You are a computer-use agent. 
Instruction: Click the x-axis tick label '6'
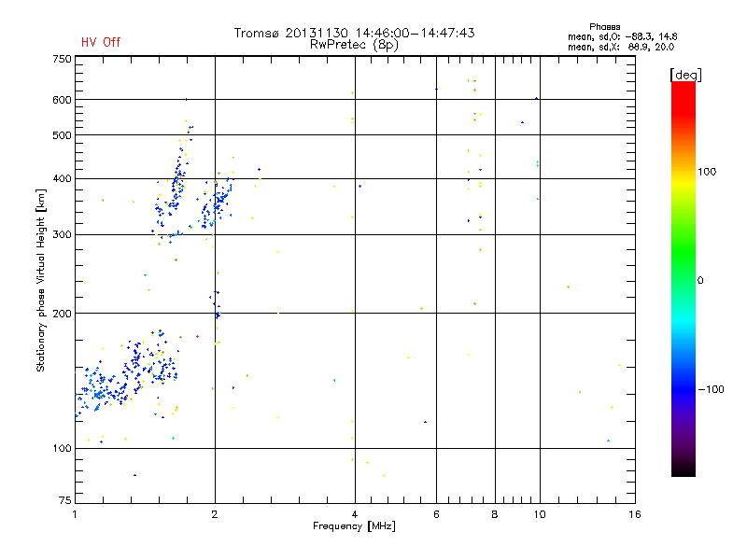click(x=436, y=514)
